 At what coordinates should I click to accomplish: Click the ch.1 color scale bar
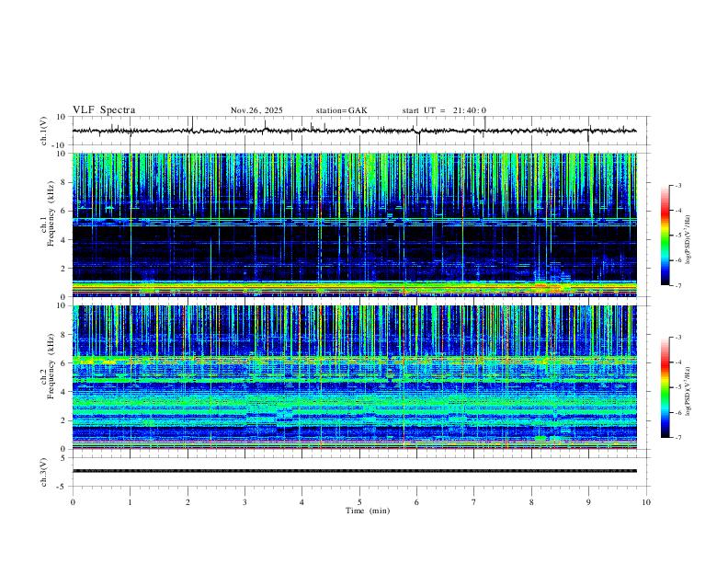[x=665, y=236]
